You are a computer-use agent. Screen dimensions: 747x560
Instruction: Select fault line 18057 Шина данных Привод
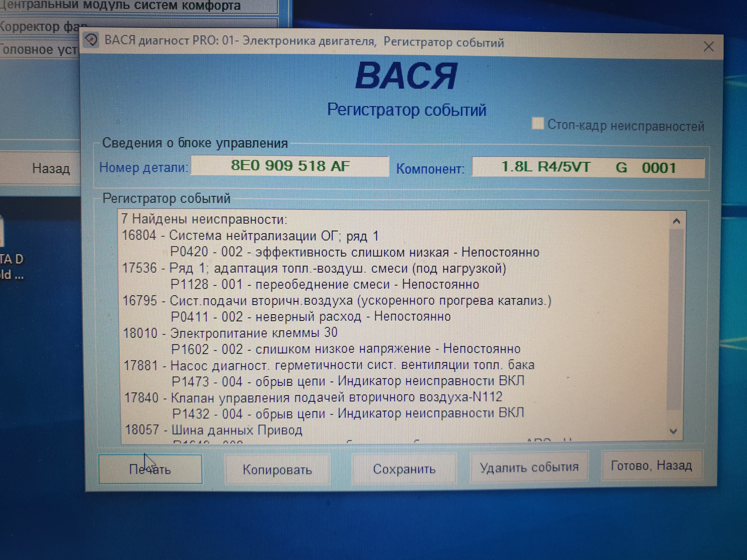[x=214, y=430]
